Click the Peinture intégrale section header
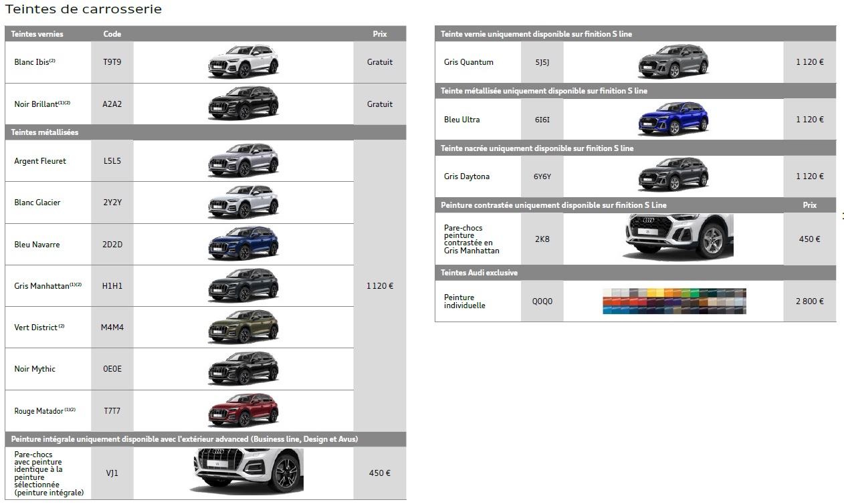The height and width of the screenshot is (504, 844). tap(205, 439)
